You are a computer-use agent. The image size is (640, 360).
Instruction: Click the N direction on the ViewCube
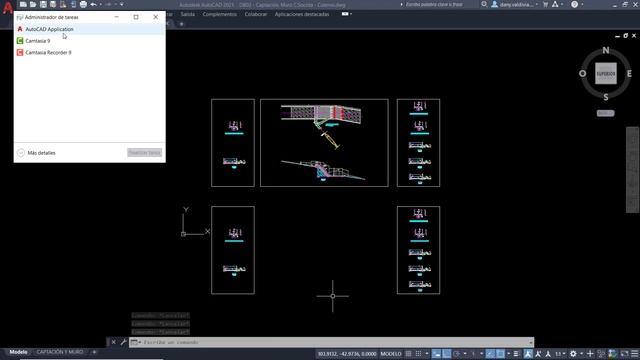click(x=606, y=50)
